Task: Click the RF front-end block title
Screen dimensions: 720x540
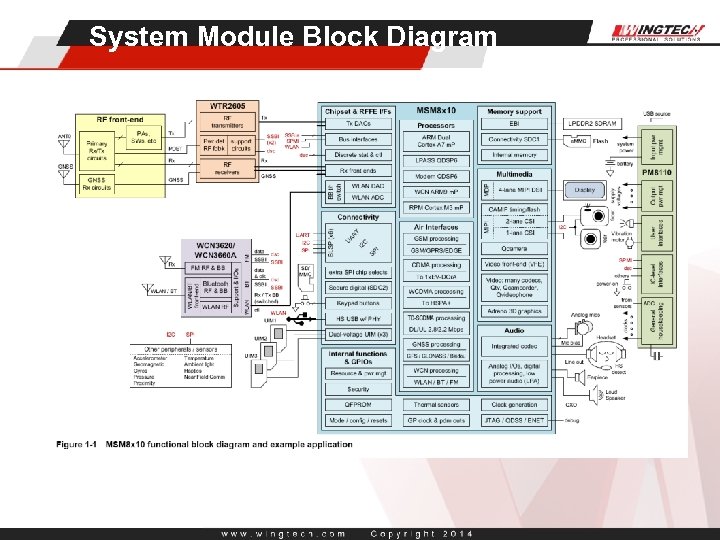Action: point(120,119)
